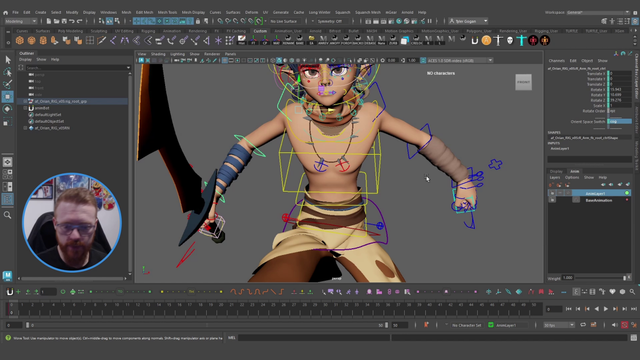Toggle the loop playback icon near fps field

583,325
